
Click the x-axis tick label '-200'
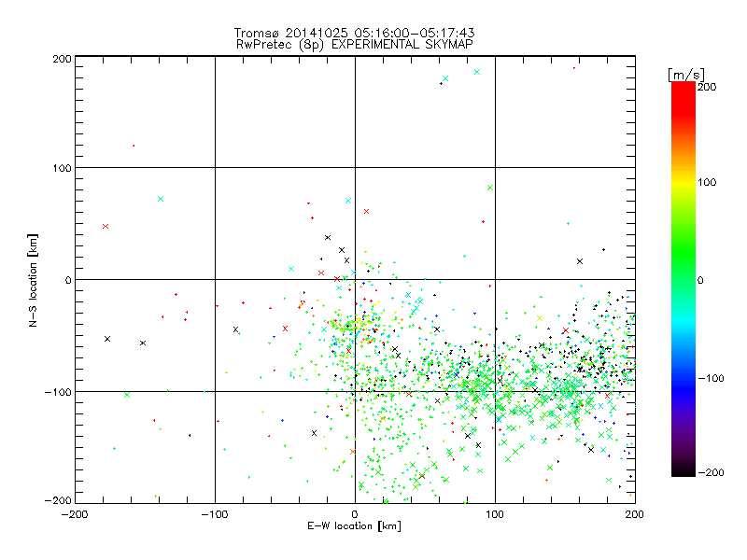point(75,514)
